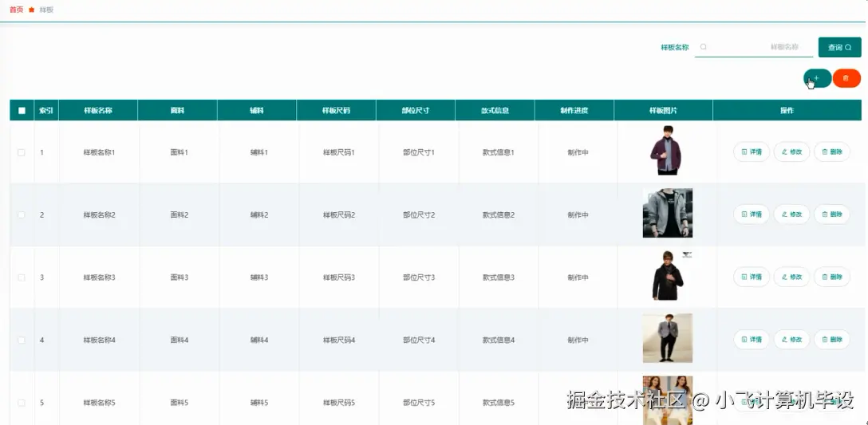Click the 款式信息 column header

[495, 110]
